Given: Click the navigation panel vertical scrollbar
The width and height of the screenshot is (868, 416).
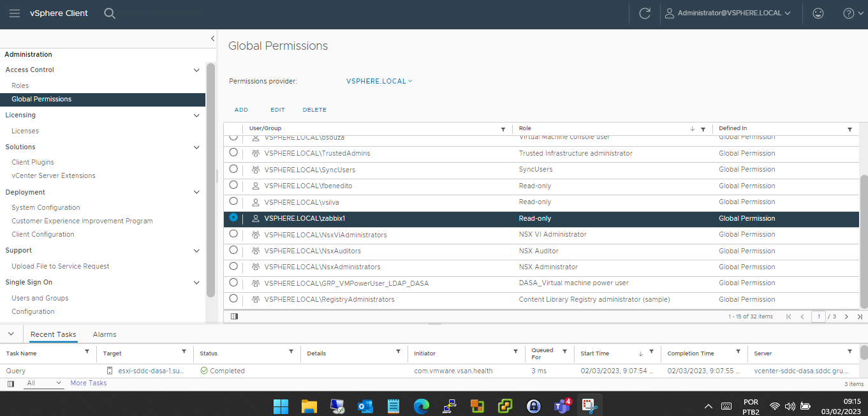Looking at the screenshot, I should tap(211, 180).
